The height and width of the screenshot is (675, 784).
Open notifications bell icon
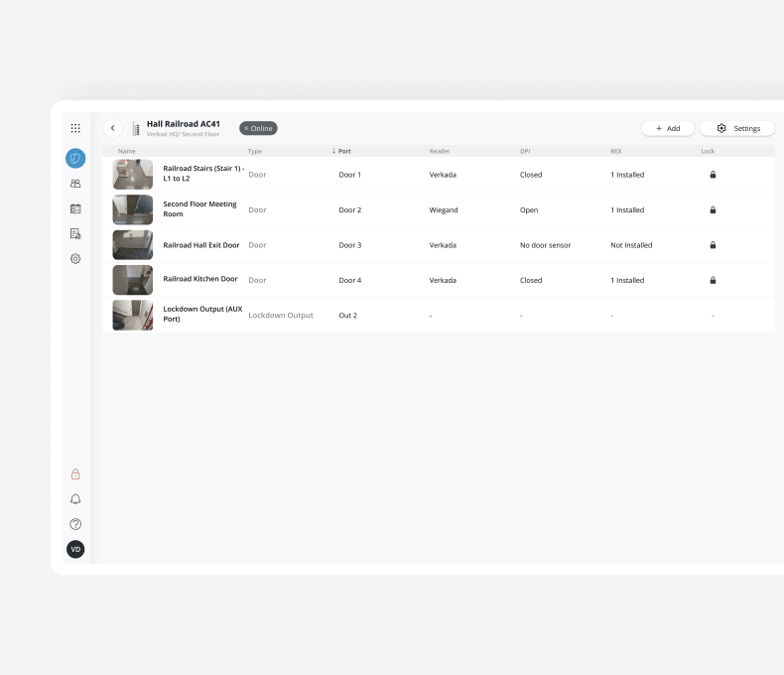(75, 499)
